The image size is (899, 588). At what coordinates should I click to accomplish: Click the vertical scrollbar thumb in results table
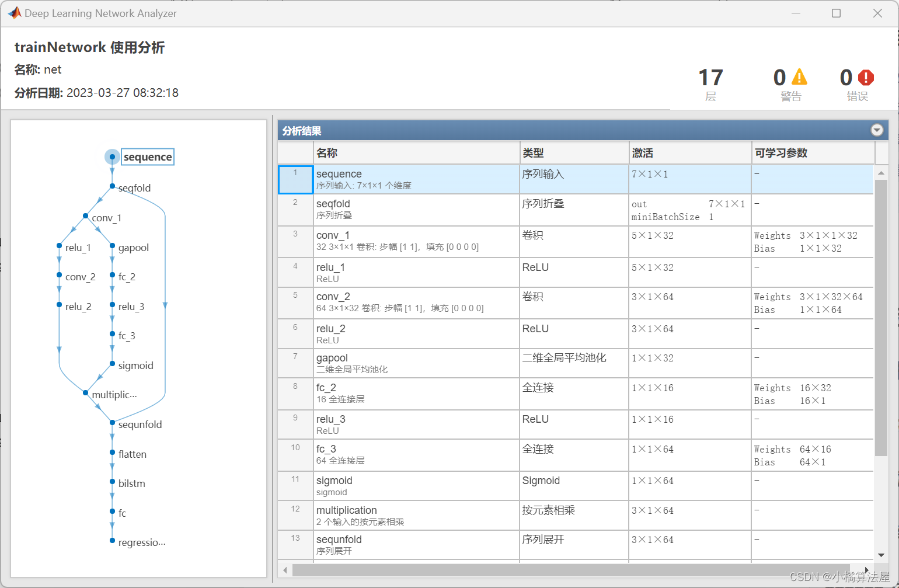tap(881, 318)
